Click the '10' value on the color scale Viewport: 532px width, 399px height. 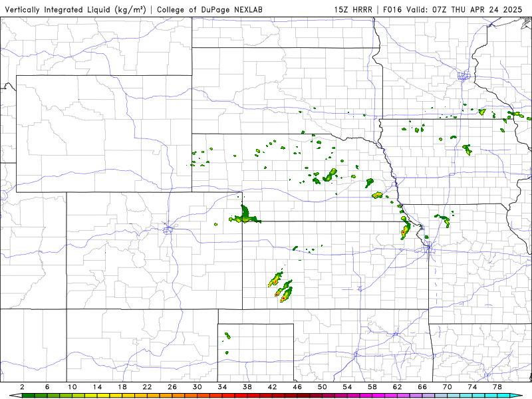coord(72,387)
